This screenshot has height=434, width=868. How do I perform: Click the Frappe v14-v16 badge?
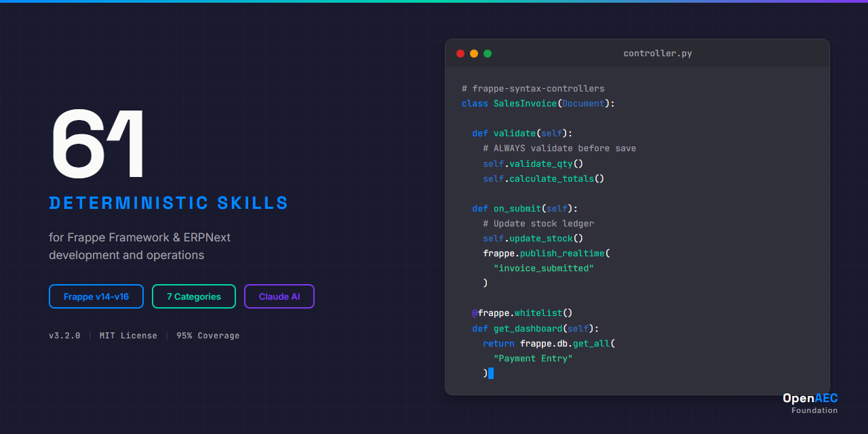pos(96,296)
